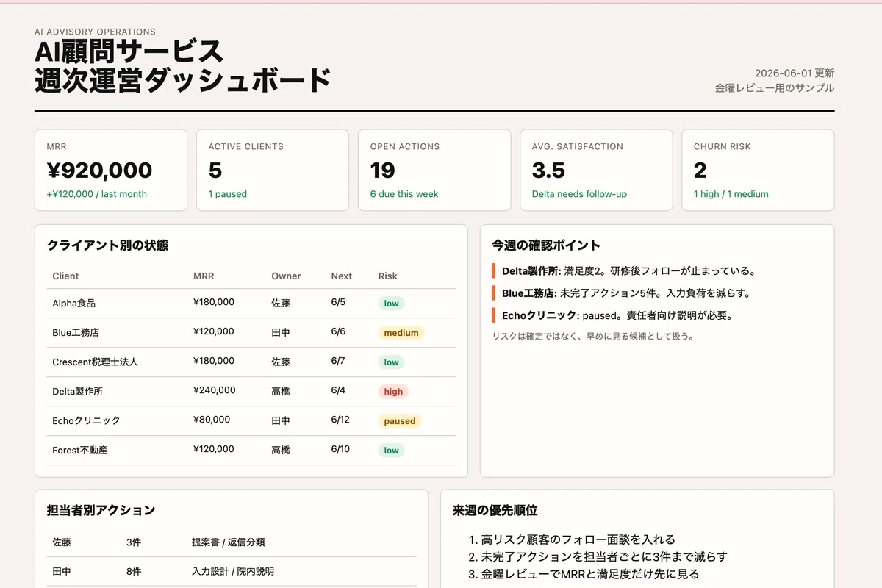882x588 pixels.
Task: Select the Echoクリニック client name in the table
Action: [86, 420]
